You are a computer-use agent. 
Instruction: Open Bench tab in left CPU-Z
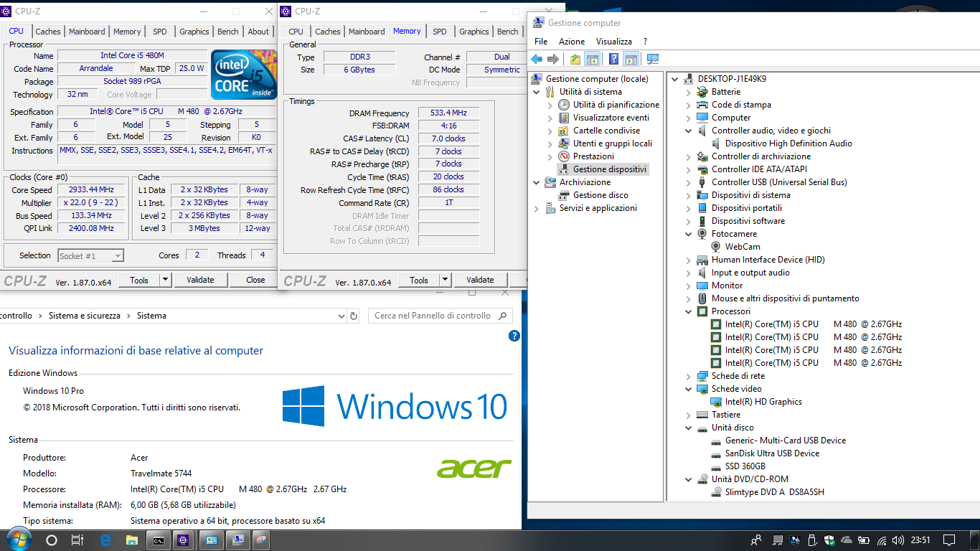tap(228, 32)
